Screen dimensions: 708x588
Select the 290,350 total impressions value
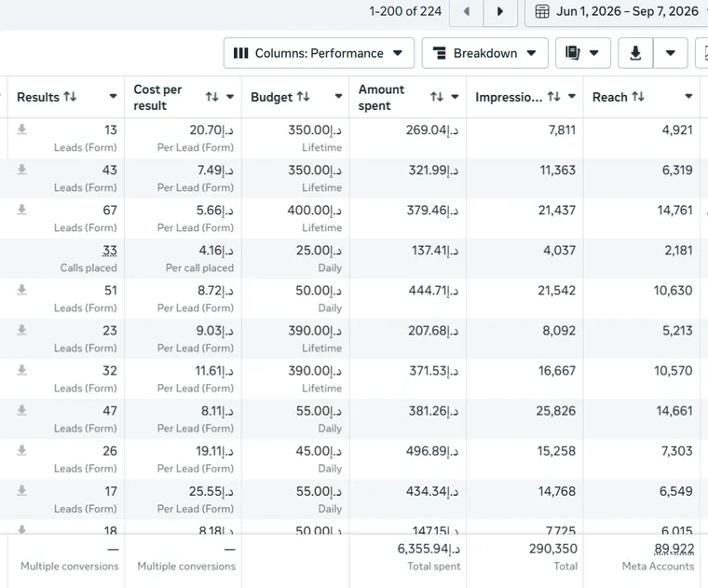click(x=553, y=549)
